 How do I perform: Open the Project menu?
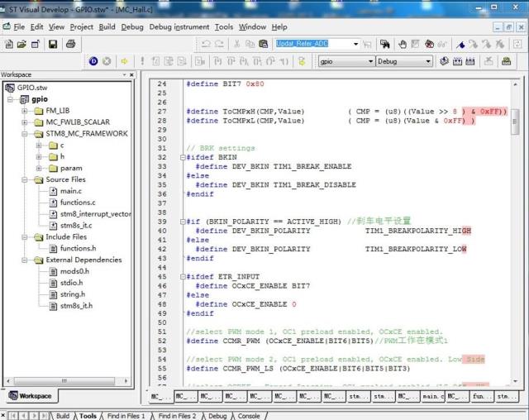(81, 27)
